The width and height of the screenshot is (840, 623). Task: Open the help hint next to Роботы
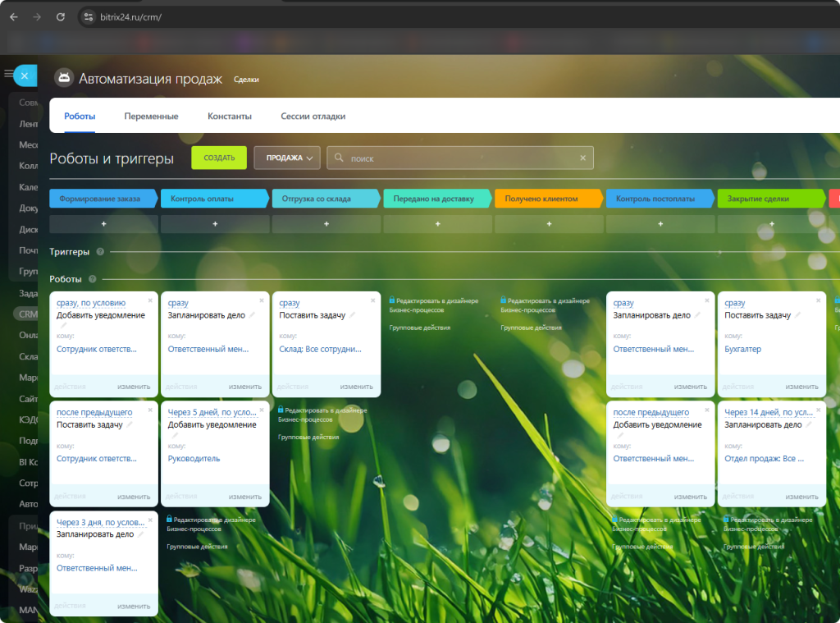tap(93, 279)
